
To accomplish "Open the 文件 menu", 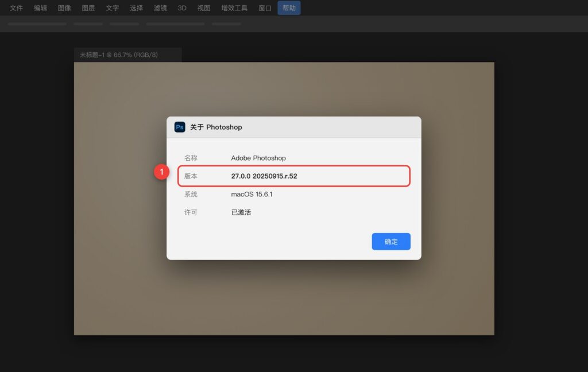I will coord(16,8).
